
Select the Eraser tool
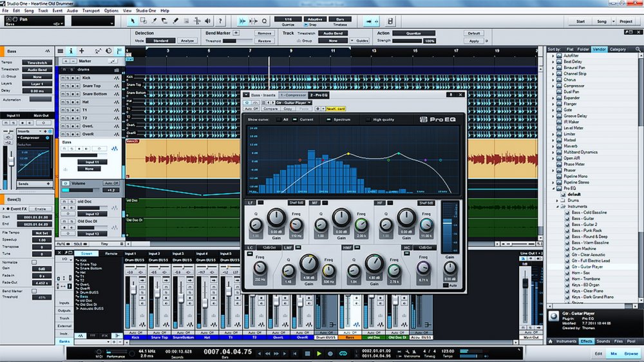pyautogui.click(x=164, y=21)
